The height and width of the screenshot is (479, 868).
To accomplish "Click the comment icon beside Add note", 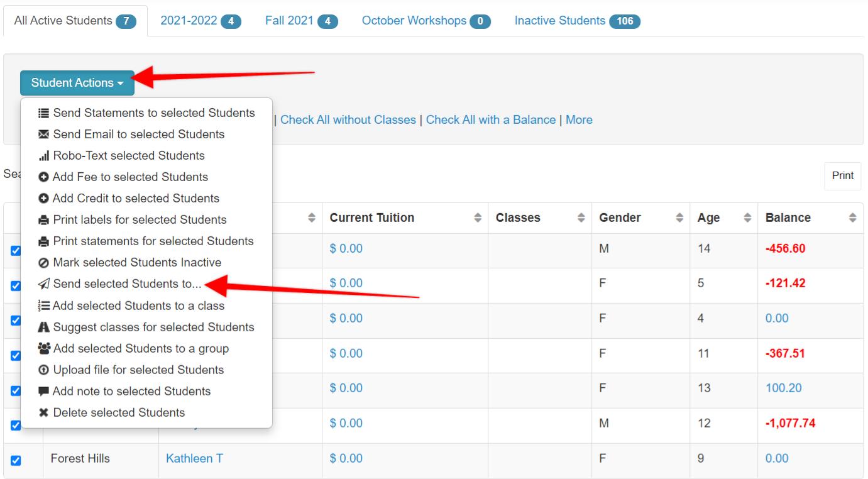I will pos(43,392).
